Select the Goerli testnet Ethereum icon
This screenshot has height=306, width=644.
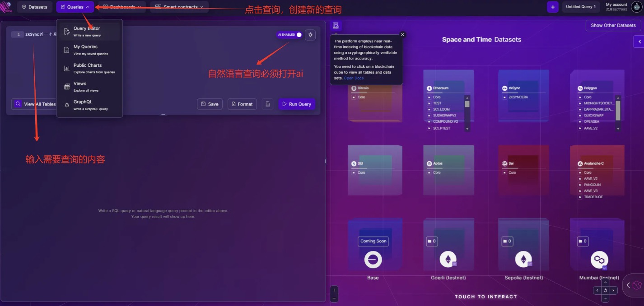[448, 260]
